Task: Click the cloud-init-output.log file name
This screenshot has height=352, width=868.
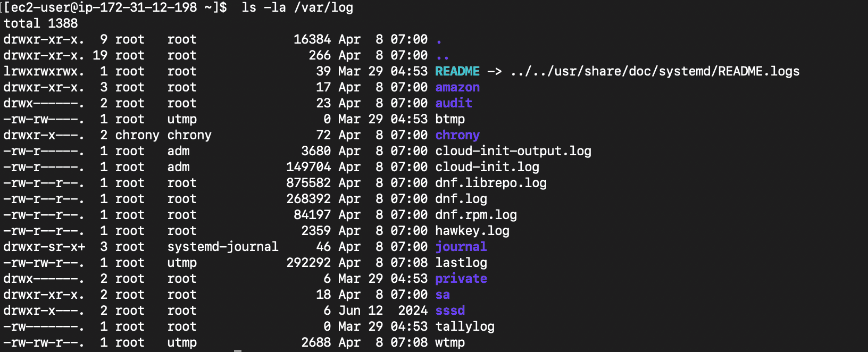Action: (513, 151)
